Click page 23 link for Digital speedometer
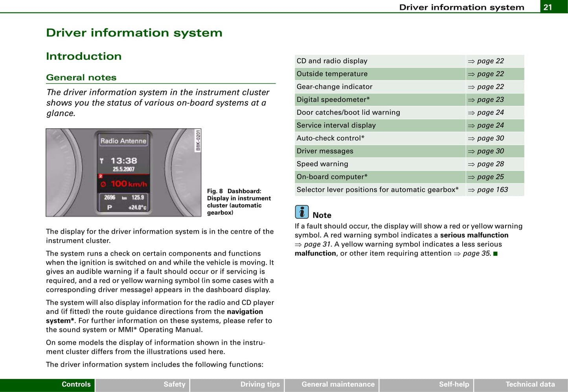 click(490, 100)
